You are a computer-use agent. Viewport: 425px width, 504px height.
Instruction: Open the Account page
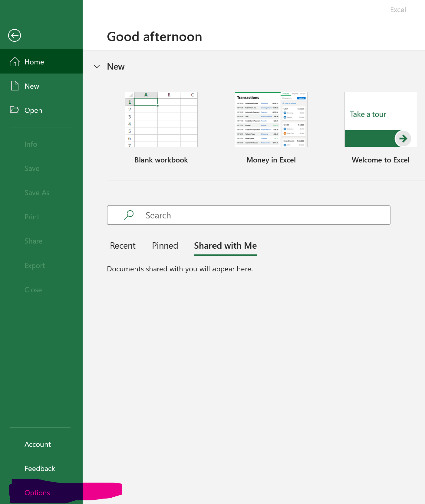38,444
